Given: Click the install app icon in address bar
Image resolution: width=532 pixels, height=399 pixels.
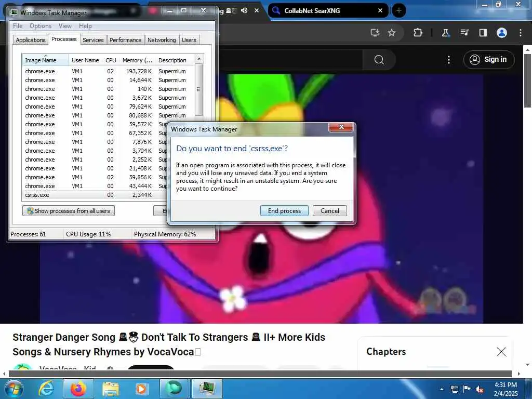Looking at the screenshot, I should [375, 33].
